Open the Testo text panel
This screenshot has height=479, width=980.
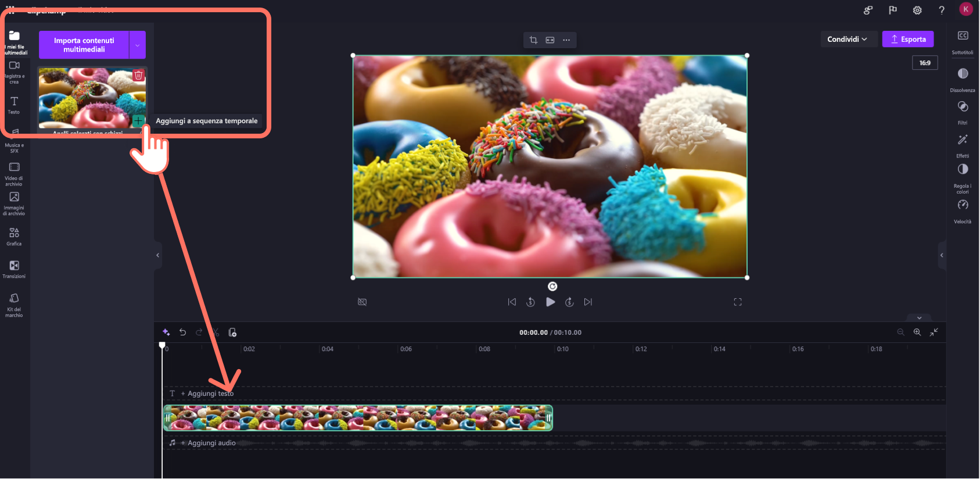[x=14, y=105]
